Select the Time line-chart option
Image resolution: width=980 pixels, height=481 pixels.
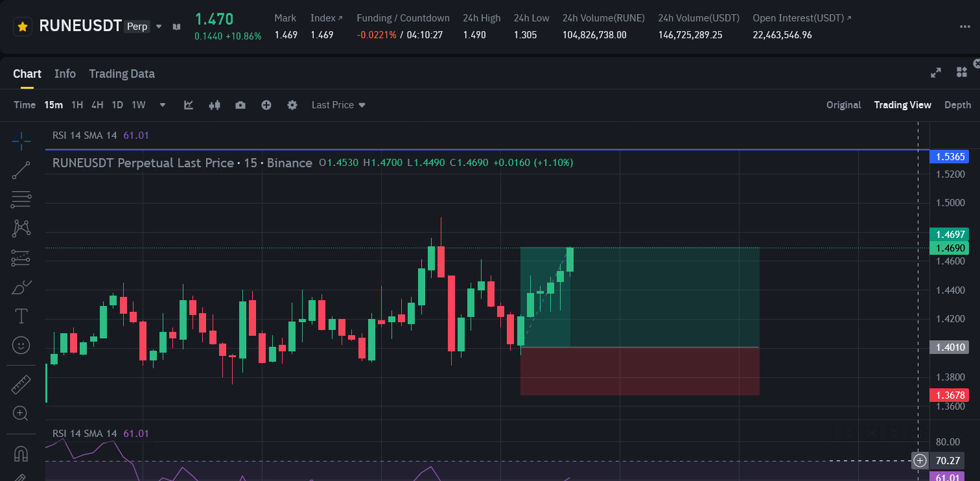coord(25,105)
